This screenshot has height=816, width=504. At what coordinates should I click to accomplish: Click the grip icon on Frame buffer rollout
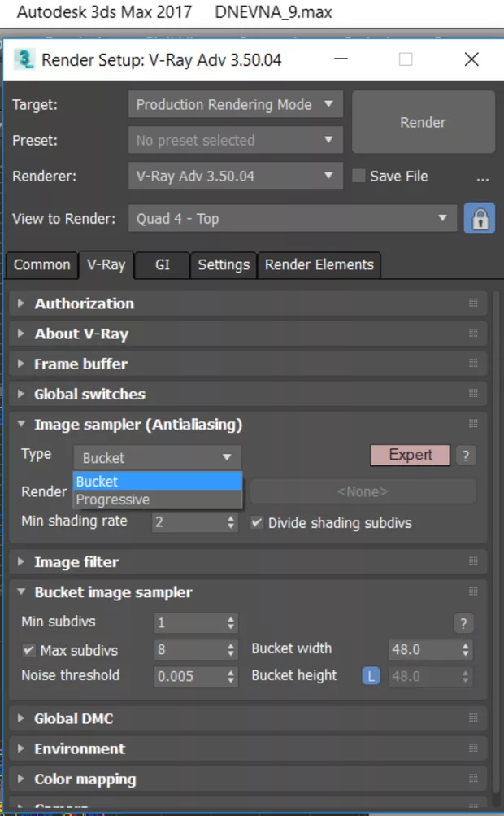(473, 364)
